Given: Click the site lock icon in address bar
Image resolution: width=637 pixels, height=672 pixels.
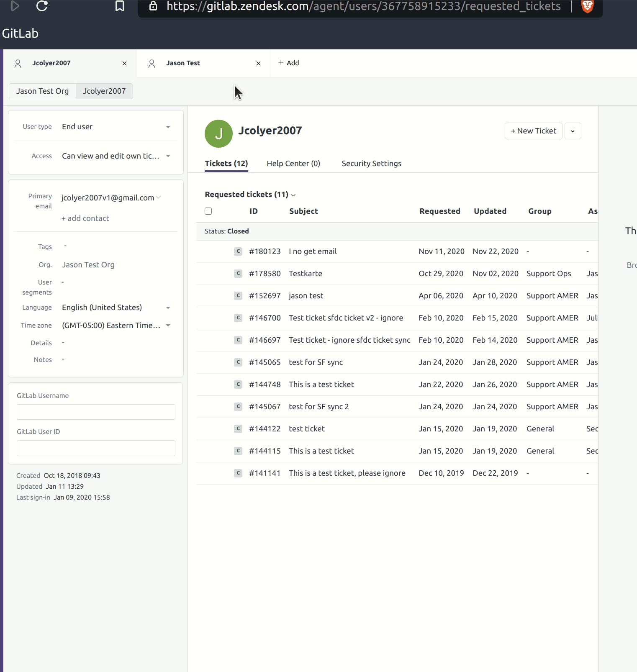Looking at the screenshot, I should tap(153, 6).
